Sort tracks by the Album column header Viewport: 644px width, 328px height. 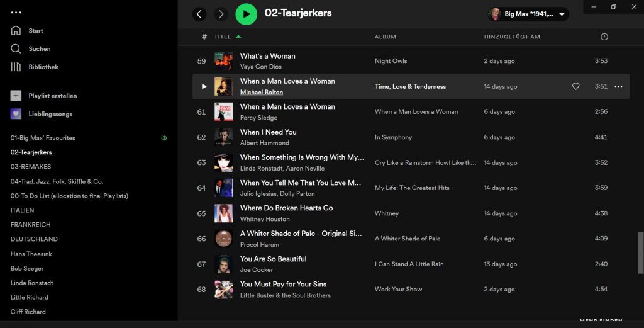coord(386,37)
